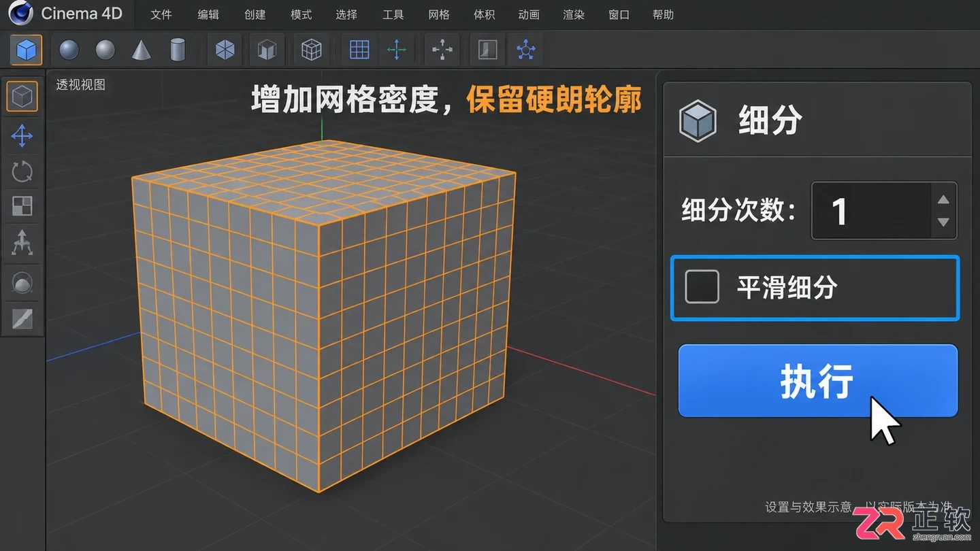Viewport: 980px width, 551px height.
Task: Open the 编辑 menu
Action: [208, 14]
